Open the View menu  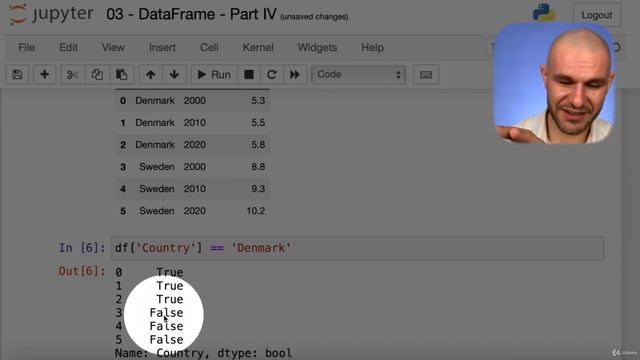(113, 47)
